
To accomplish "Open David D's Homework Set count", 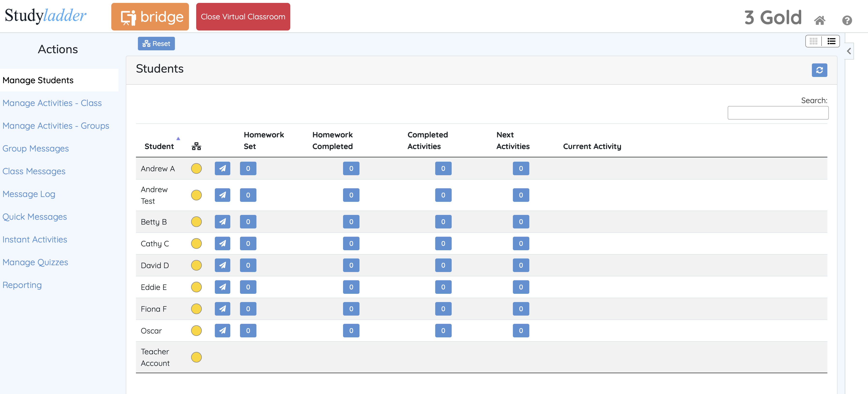I will point(248,265).
